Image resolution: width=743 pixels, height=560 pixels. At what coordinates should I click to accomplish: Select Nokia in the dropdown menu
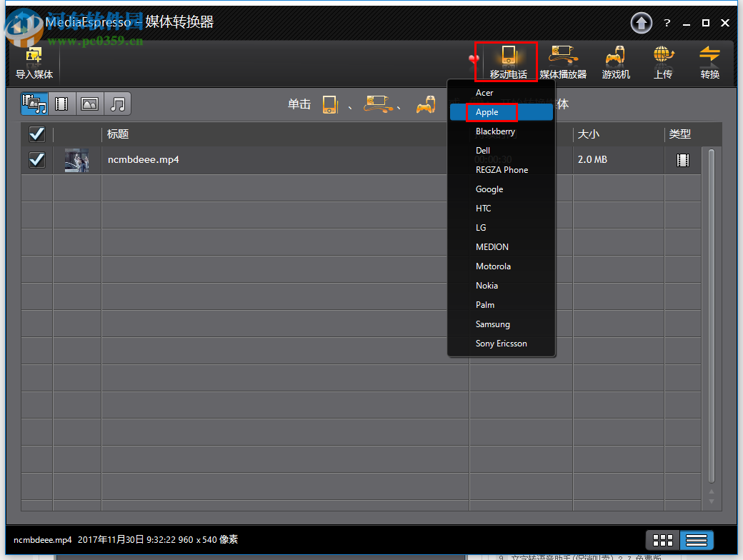coord(502,286)
